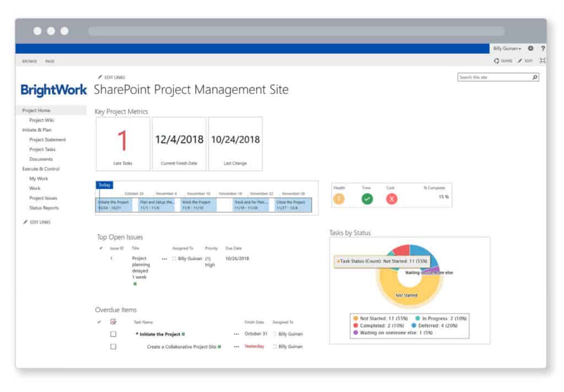Click the SHARE button
564x392 pixels.
[x=503, y=61]
